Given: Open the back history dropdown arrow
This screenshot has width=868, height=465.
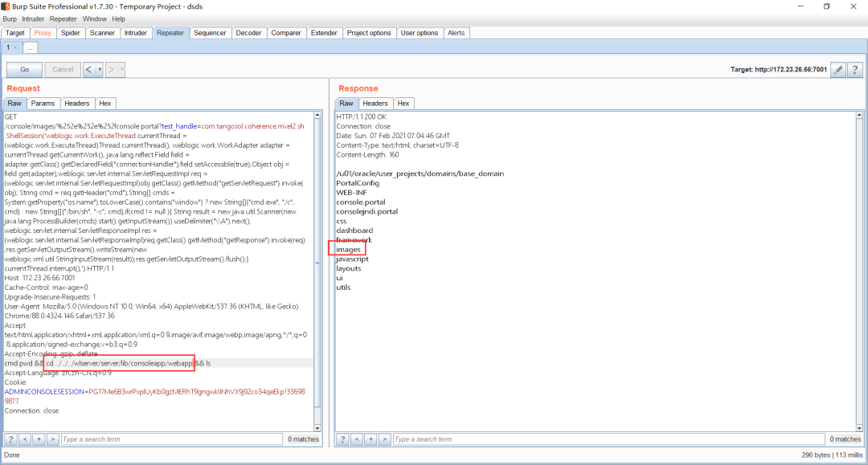Looking at the screenshot, I should [100, 70].
